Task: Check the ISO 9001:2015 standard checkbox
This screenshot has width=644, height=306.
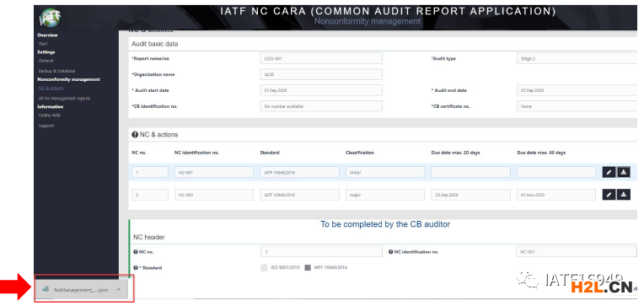Action: click(x=264, y=268)
